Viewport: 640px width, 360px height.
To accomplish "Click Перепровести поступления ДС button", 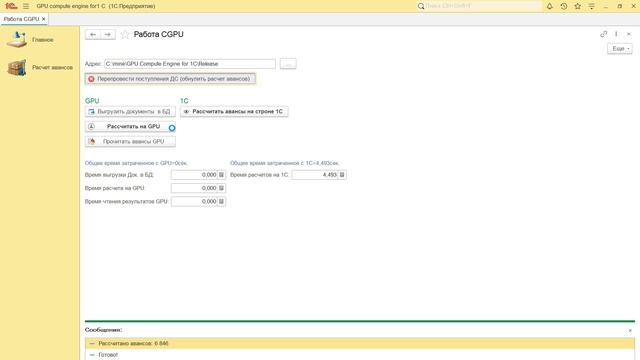I will [170, 79].
